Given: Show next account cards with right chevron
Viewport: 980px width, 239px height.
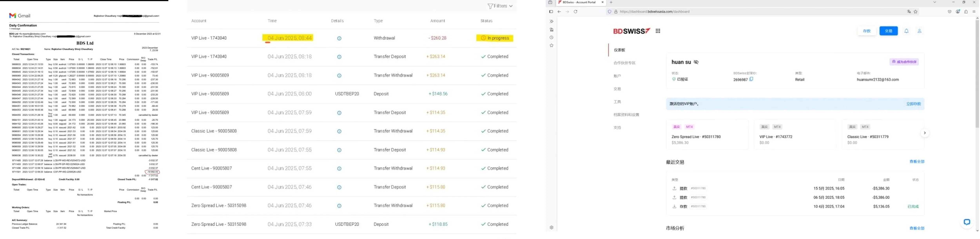Looking at the screenshot, I should coord(925,133).
